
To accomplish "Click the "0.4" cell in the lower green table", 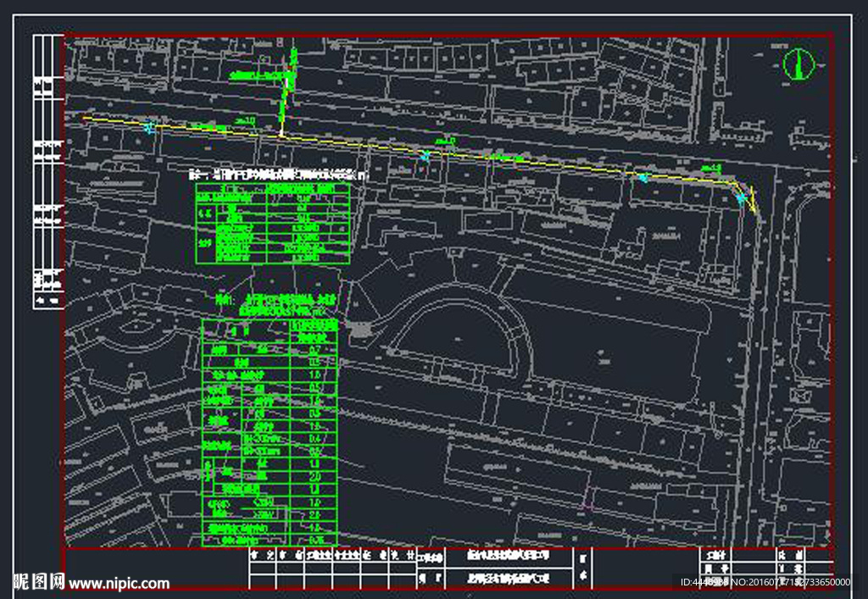I will (314, 439).
